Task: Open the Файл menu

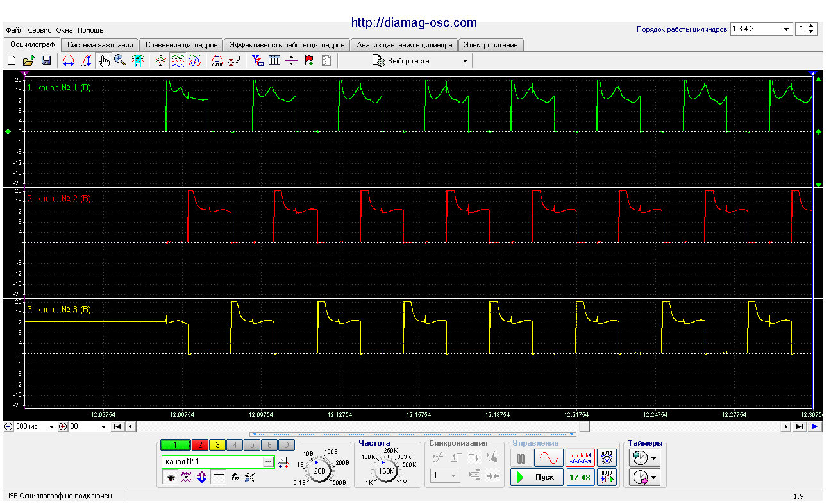Action: click(x=14, y=30)
